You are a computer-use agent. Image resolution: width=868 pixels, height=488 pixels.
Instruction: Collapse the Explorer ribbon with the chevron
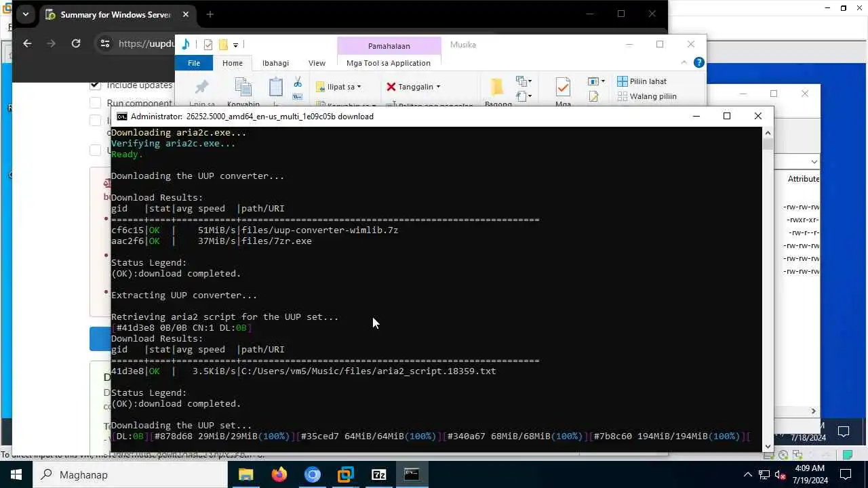pos(684,62)
